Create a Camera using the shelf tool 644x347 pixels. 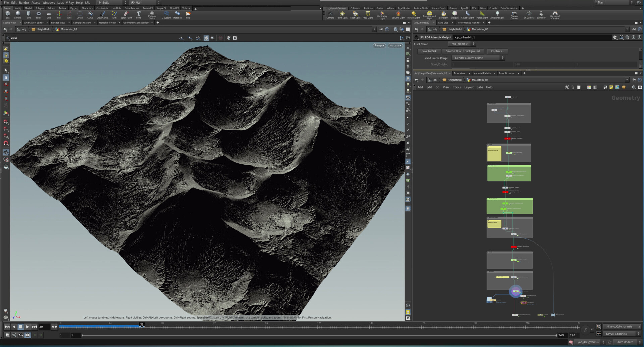click(330, 14)
